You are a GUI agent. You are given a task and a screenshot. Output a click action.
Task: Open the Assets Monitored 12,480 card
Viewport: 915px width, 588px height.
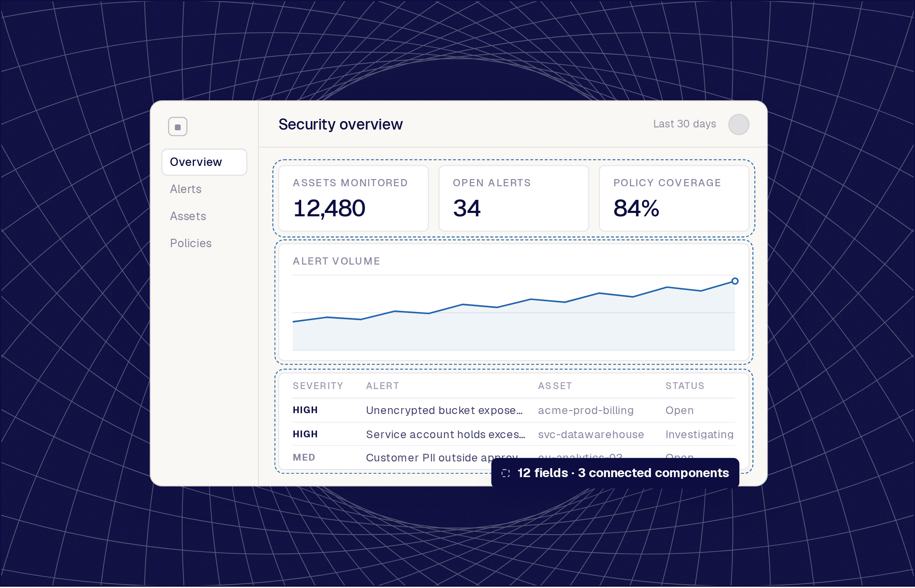coord(353,198)
